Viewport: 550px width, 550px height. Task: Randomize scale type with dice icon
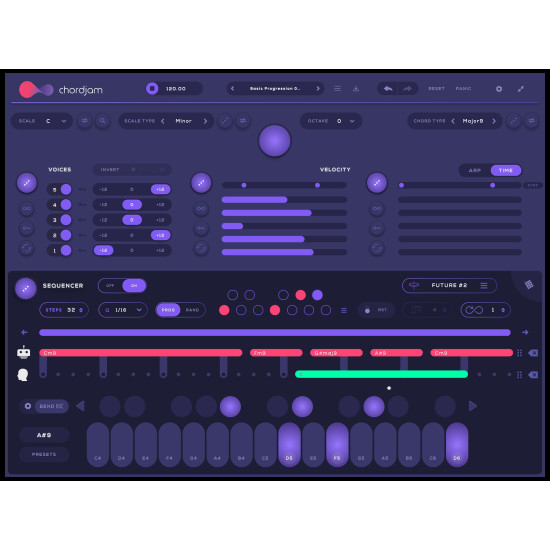[225, 121]
